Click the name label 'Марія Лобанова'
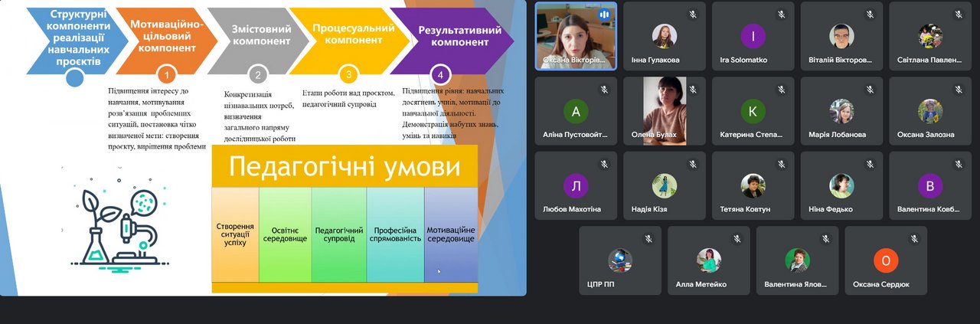The image size is (980, 324). 838,135
